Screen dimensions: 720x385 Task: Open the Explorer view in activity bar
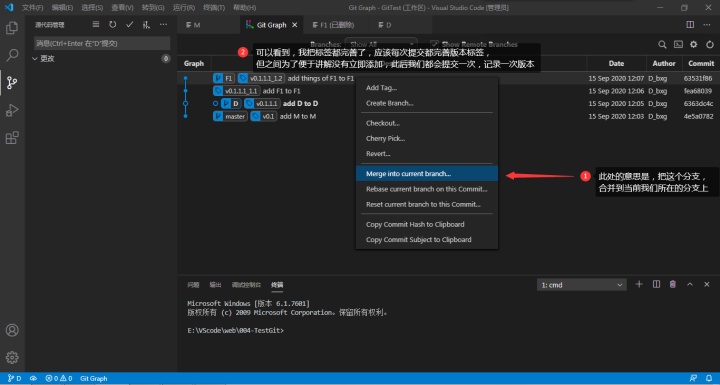(x=12, y=28)
